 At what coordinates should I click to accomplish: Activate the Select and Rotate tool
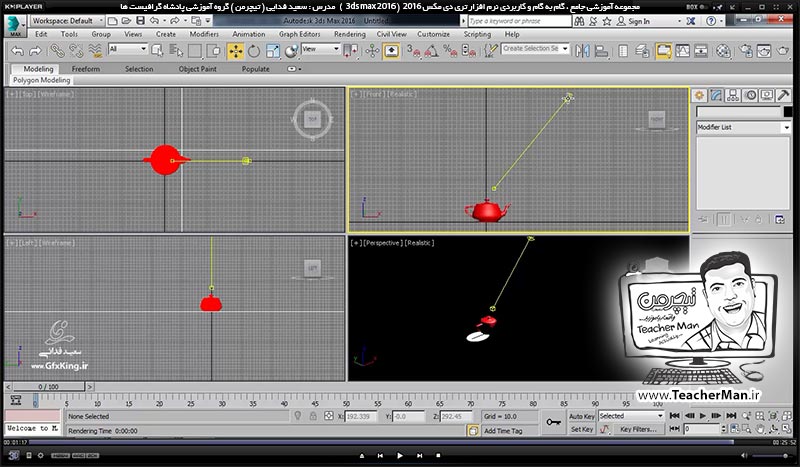pyautogui.click(x=254, y=51)
